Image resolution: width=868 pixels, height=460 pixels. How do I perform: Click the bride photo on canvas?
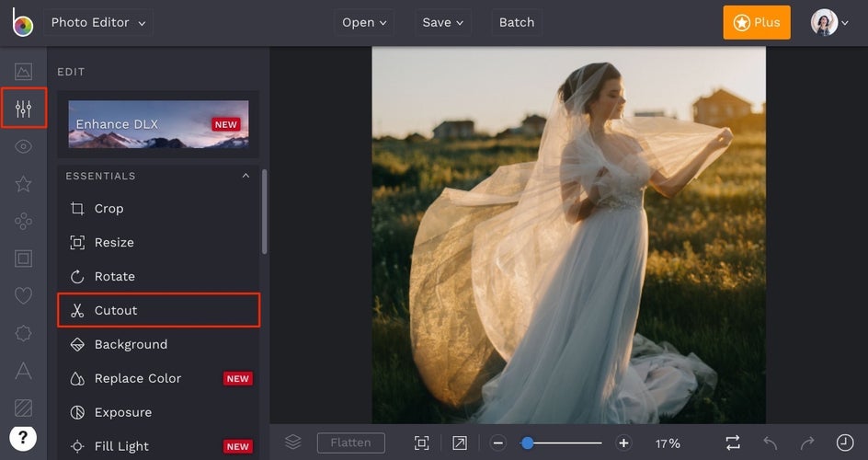[568, 235]
